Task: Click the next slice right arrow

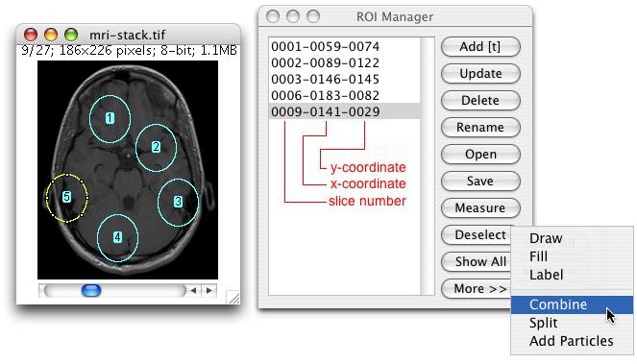Action: (x=209, y=290)
